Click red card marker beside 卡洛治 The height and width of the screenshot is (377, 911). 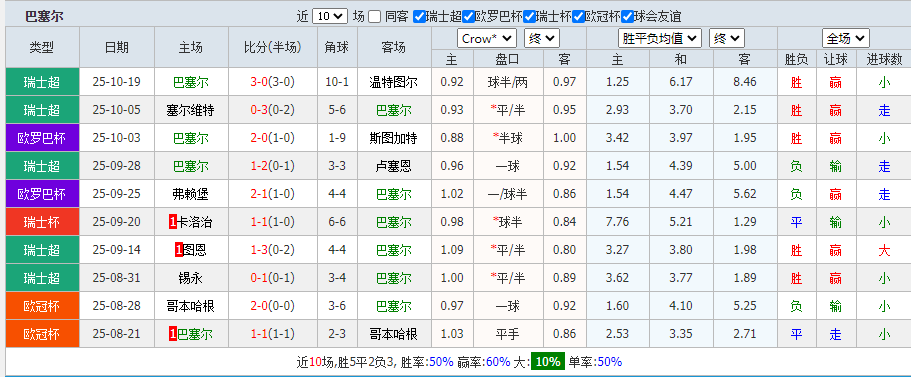173,222
